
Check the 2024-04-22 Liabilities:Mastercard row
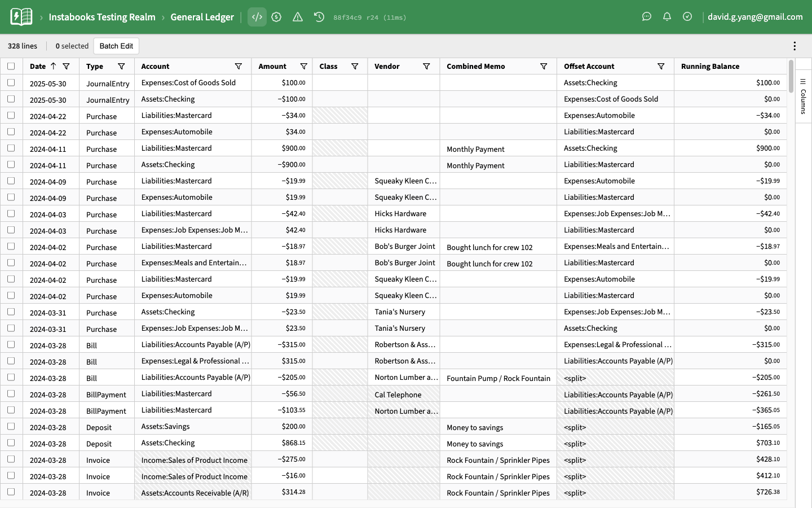(11, 115)
